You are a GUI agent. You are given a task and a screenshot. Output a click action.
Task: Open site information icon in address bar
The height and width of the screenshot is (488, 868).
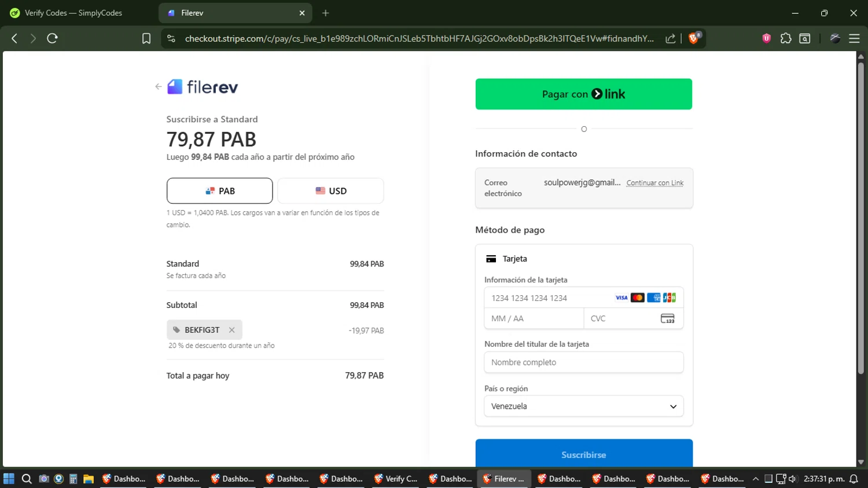171,38
